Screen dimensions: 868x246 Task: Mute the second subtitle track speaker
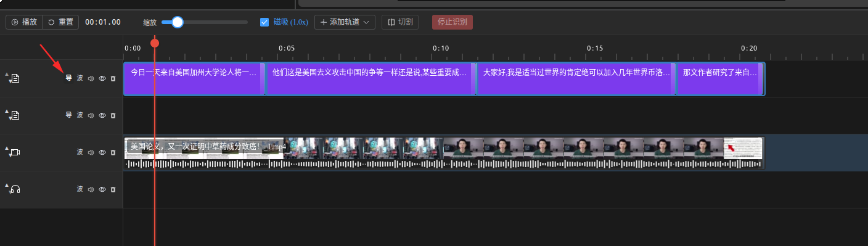pos(91,115)
